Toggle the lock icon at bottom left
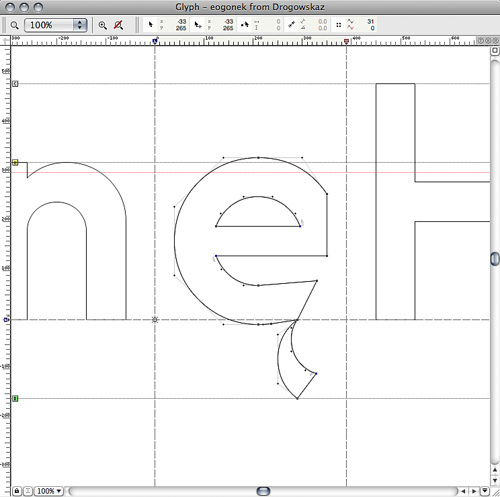This screenshot has height=497, width=500. click(x=17, y=491)
